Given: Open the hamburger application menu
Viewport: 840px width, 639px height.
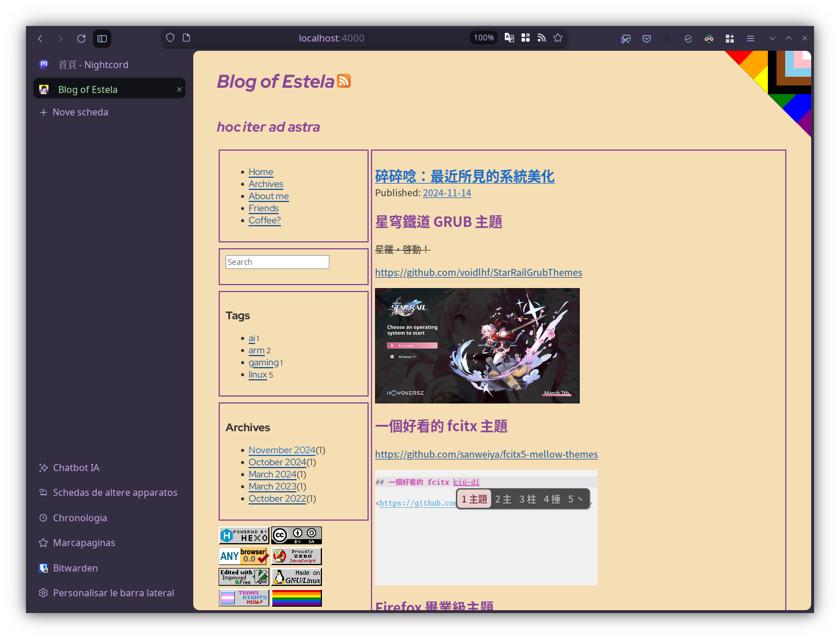Looking at the screenshot, I should [750, 38].
